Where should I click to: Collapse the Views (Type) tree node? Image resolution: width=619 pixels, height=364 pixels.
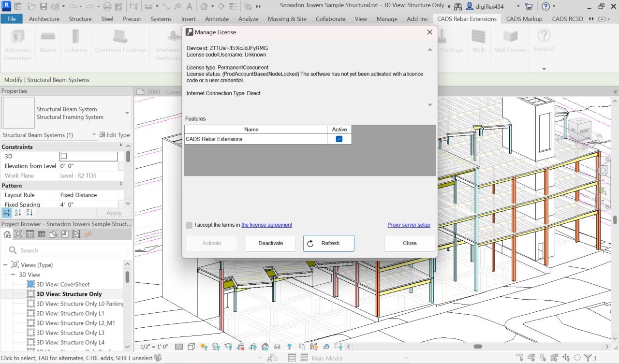click(5, 265)
